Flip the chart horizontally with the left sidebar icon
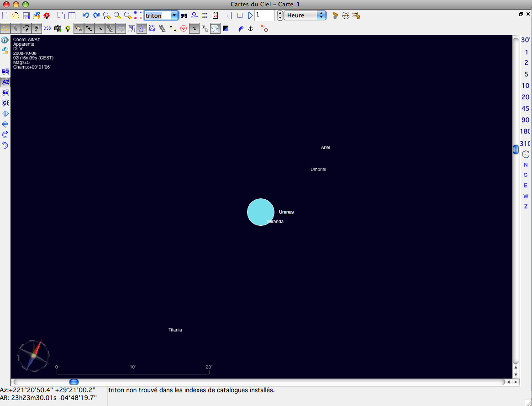 pos(5,113)
